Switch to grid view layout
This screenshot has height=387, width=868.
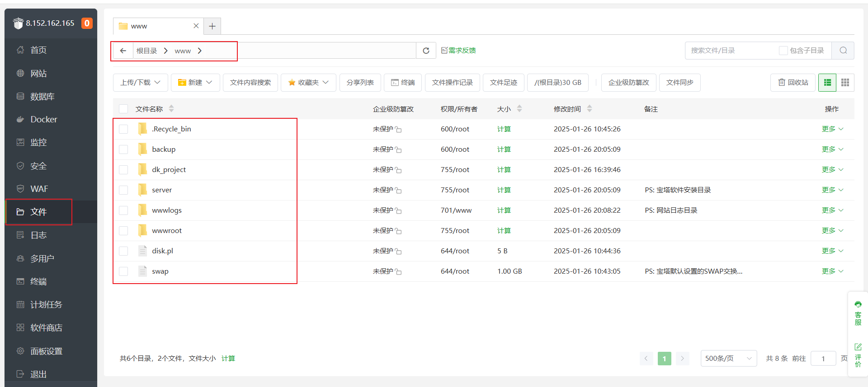pyautogui.click(x=845, y=83)
